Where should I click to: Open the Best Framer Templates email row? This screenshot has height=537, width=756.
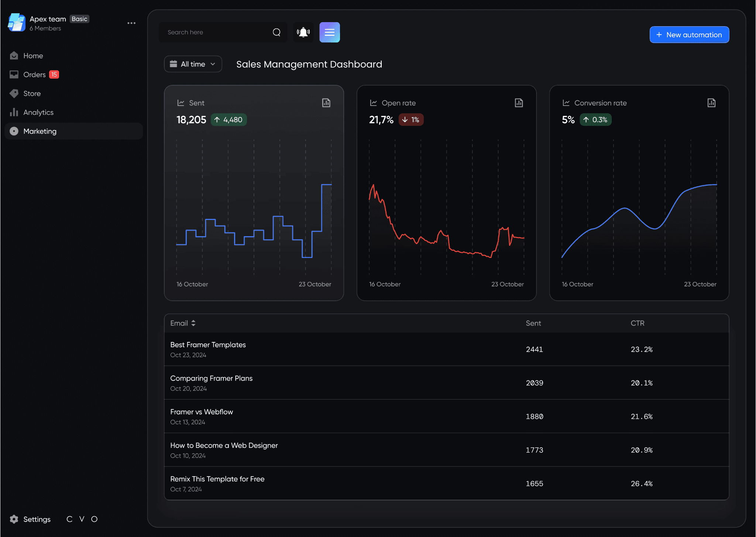coord(446,349)
